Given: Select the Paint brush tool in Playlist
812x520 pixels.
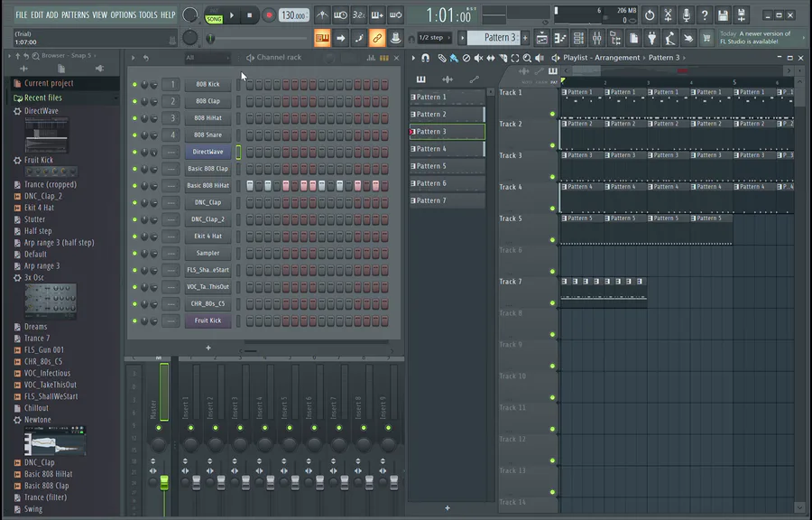Looking at the screenshot, I should click(x=454, y=58).
